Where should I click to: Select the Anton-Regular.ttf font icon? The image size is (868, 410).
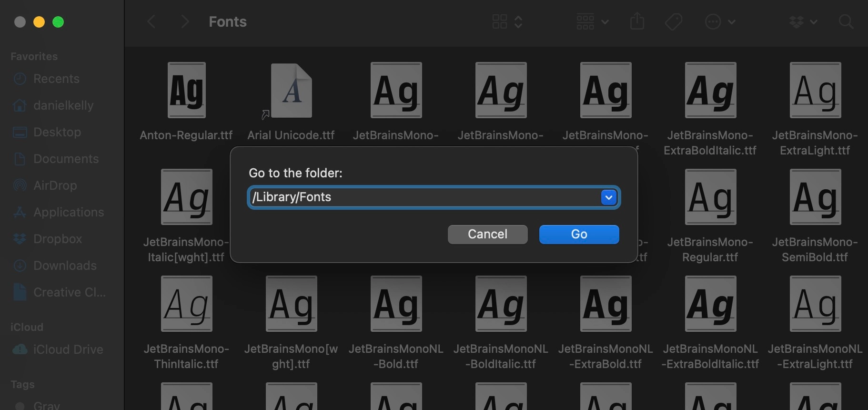(x=186, y=90)
